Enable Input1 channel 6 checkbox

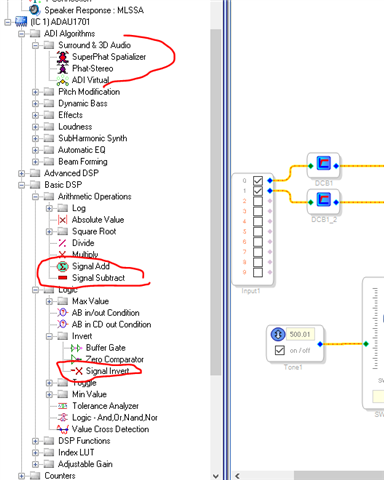point(258,242)
